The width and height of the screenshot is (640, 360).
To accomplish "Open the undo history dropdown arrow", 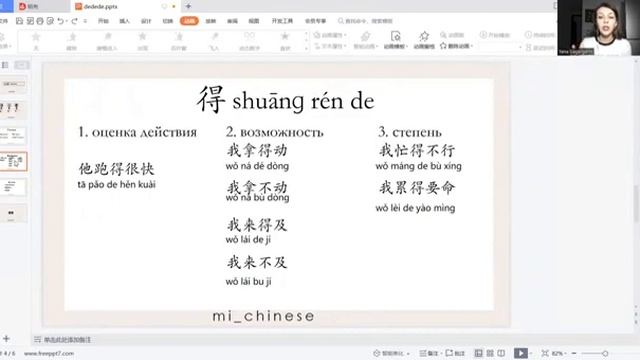I will pyautogui.click(x=67, y=21).
